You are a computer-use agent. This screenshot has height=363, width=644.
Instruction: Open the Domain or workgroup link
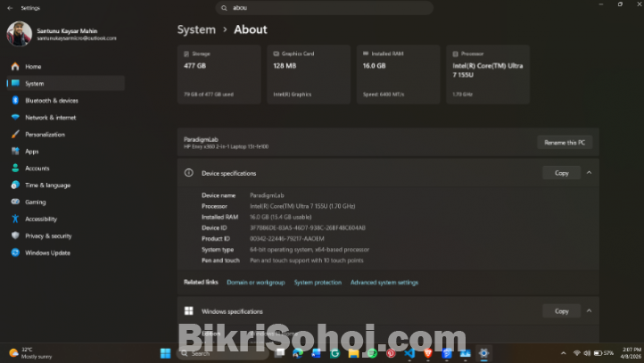point(255,282)
